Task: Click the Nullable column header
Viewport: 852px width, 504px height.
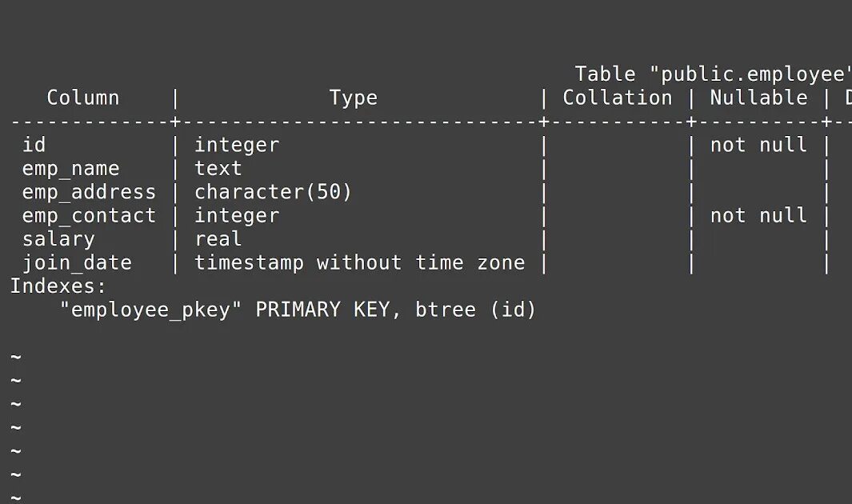Action: click(758, 98)
